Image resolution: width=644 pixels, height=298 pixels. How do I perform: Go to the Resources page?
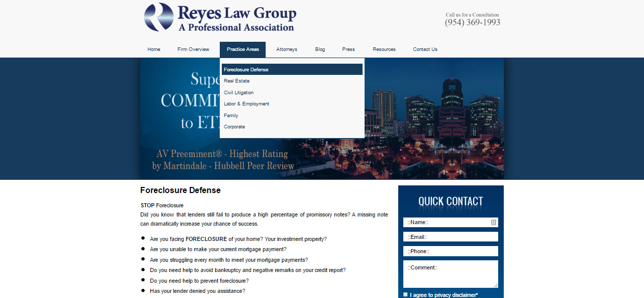click(384, 49)
